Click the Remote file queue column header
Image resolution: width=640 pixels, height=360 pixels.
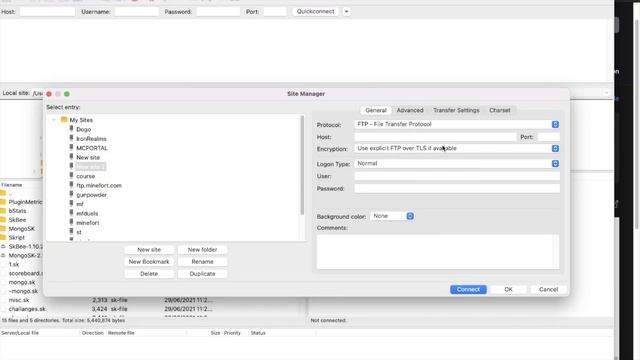click(x=121, y=333)
